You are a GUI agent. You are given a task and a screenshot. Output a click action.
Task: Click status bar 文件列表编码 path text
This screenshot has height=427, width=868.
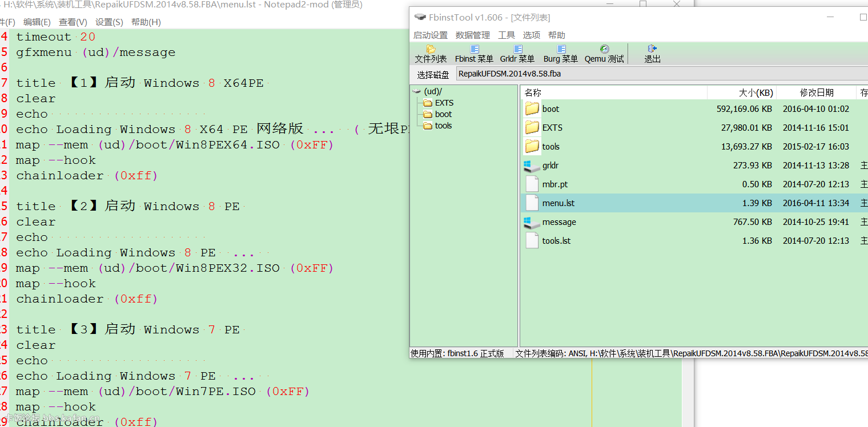tap(691, 353)
